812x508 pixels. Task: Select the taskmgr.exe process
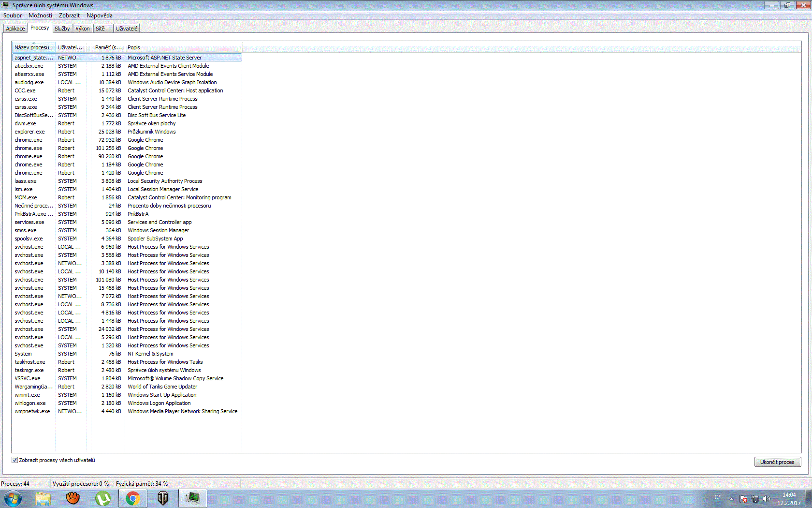(127, 370)
